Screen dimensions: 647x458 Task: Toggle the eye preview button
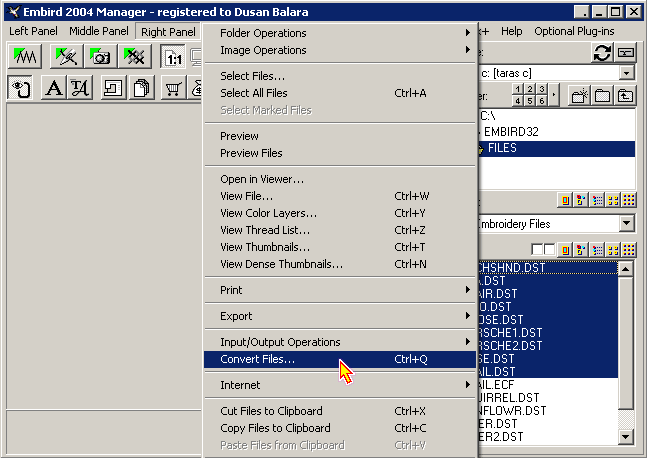(20, 89)
